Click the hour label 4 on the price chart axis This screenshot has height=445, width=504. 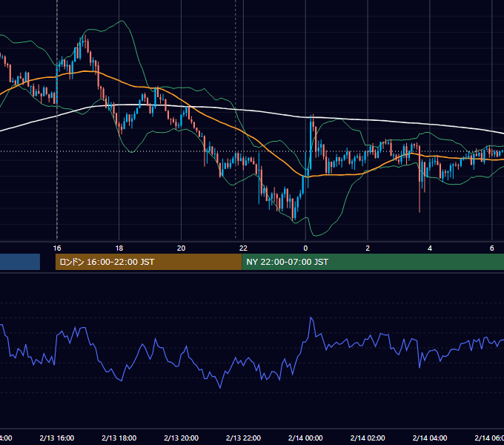430,248
